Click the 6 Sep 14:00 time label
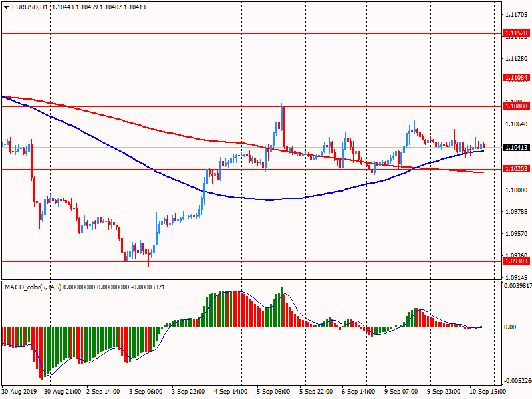This screenshot has height=399, width=532. click(x=358, y=391)
